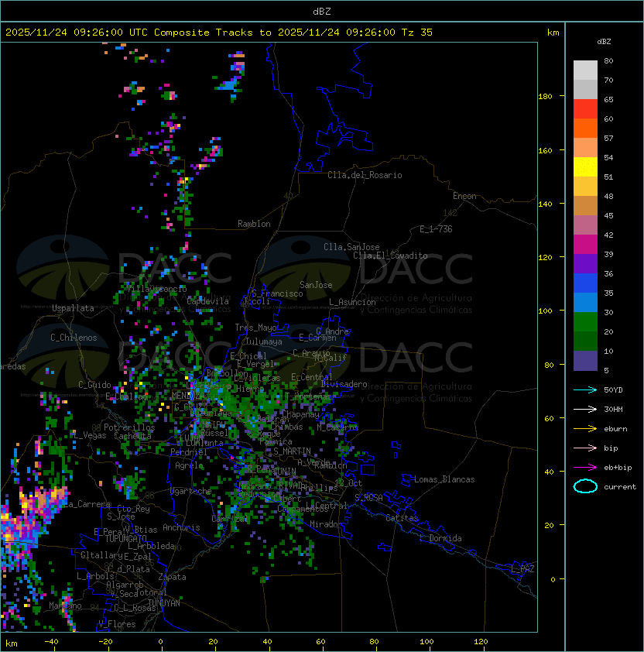Click the 'Clla.SanJose' map label
Screen dimensions: 644x652
coord(351,247)
